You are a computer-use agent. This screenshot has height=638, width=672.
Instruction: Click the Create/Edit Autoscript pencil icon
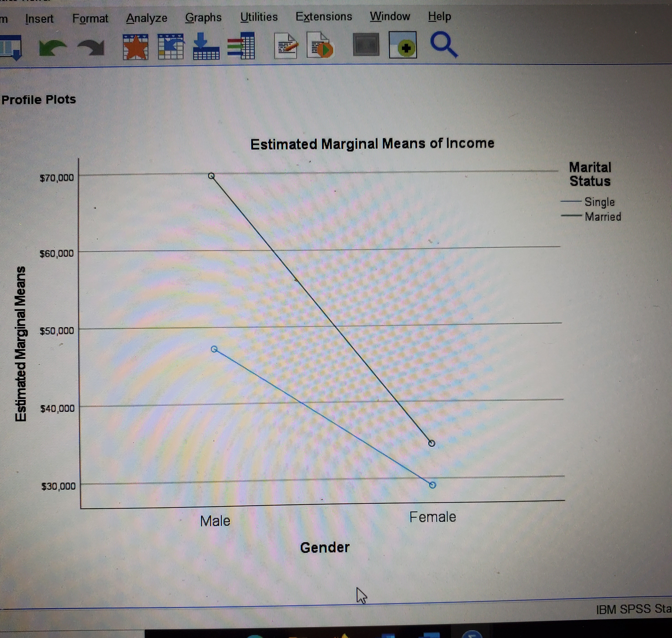(x=286, y=46)
